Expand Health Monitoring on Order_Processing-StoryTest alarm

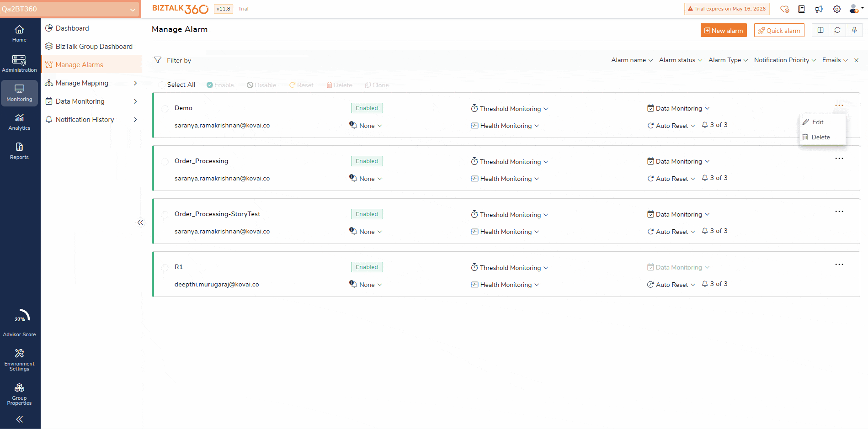point(505,232)
